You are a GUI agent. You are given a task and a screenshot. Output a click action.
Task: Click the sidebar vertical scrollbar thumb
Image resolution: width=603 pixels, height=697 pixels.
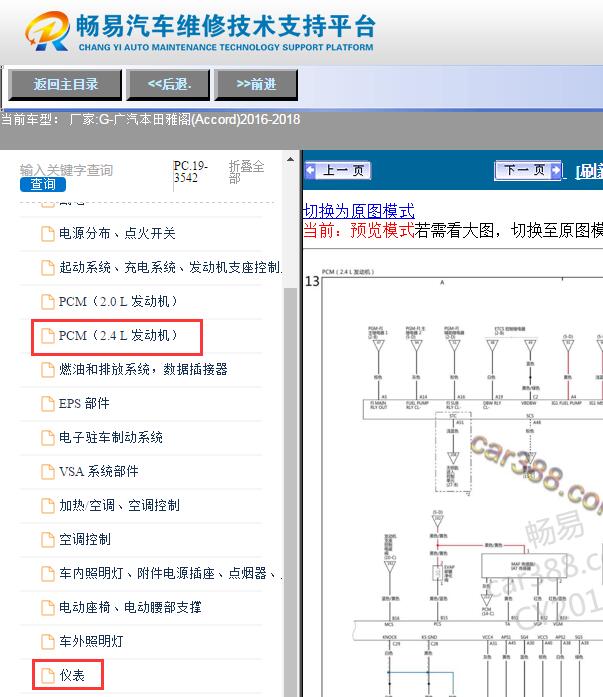tap(290, 491)
